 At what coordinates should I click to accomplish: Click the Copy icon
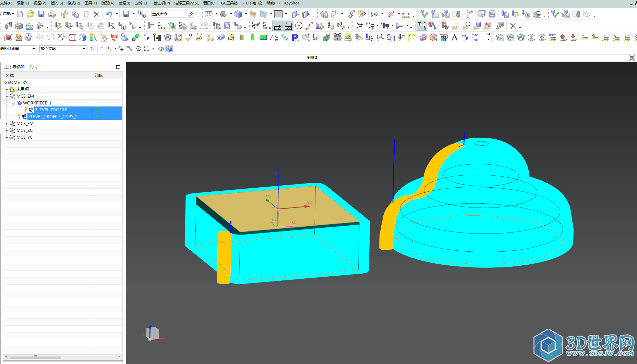[x=75, y=14]
